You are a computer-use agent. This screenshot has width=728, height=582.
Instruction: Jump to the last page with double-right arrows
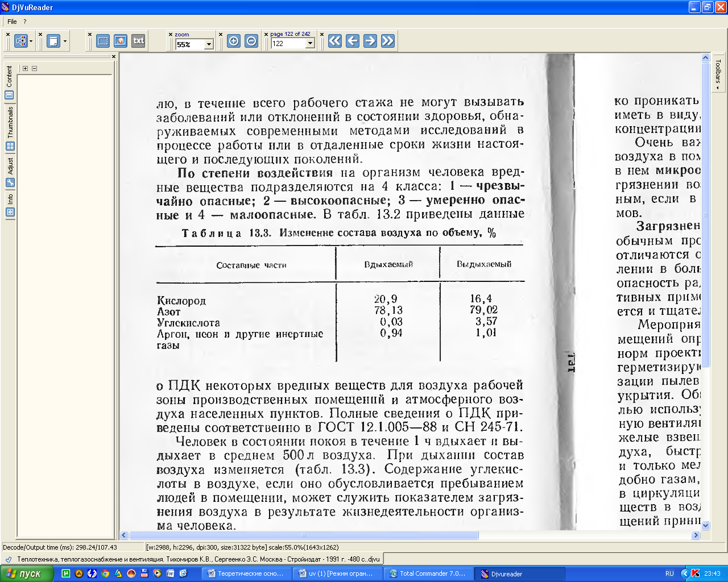(388, 41)
